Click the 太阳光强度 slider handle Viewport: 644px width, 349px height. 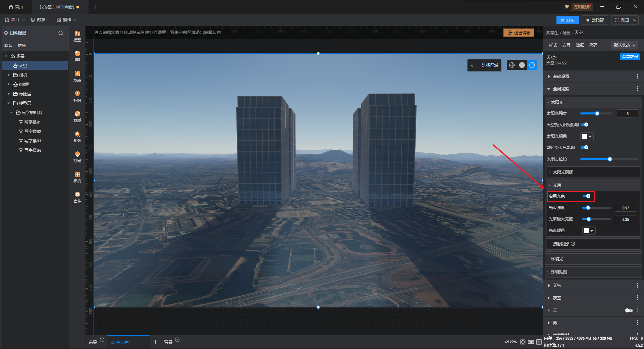click(x=597, y=113)
